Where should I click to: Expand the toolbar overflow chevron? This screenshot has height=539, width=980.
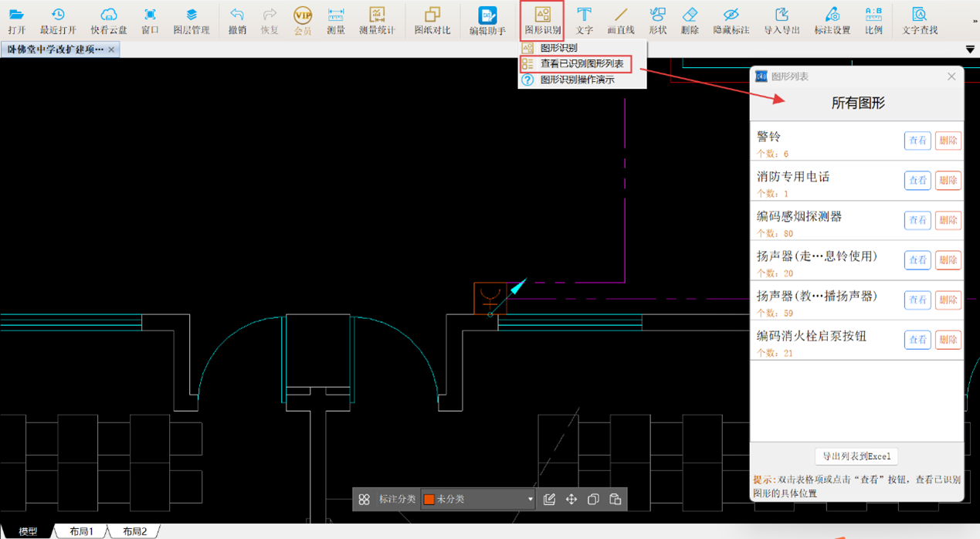[x=975, y=21]
